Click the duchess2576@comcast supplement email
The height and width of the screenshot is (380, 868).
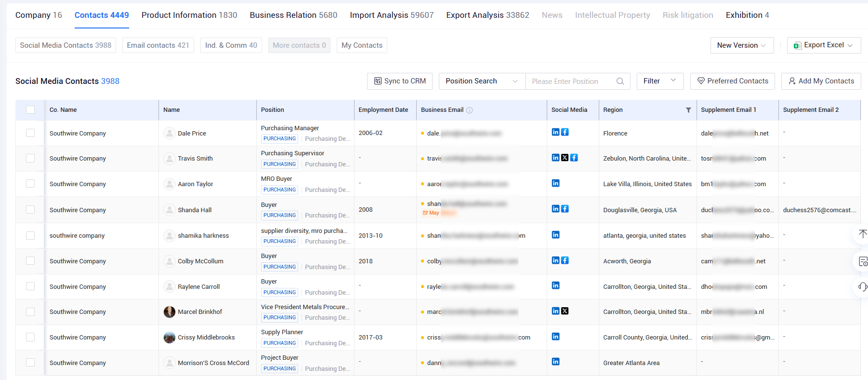click(x=819, y=210)
